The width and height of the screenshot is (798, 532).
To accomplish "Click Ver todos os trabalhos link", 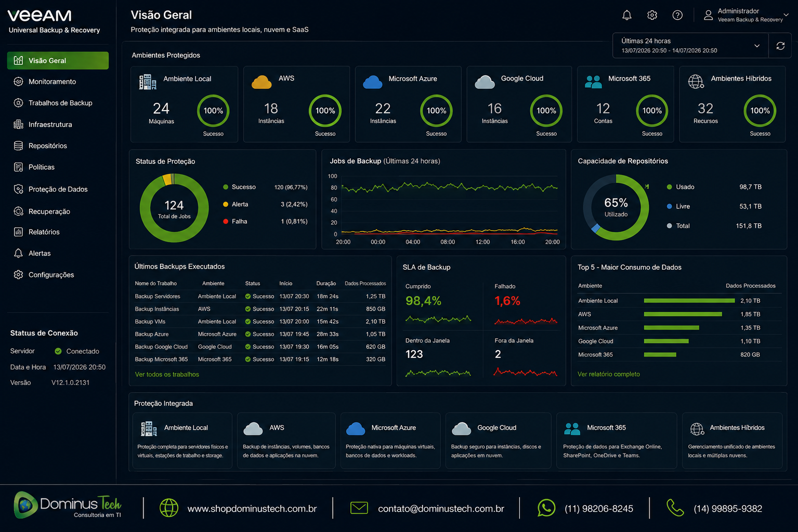I will click(x=167, y=374).
